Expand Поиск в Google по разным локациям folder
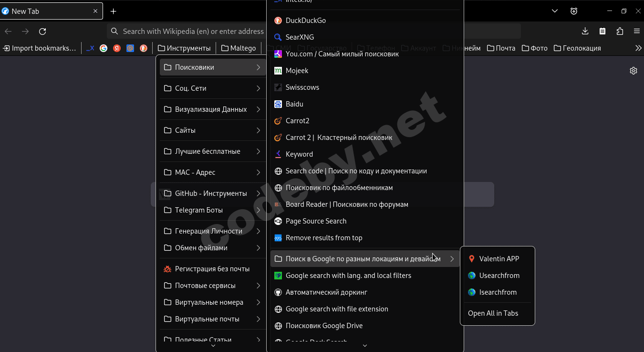The width and height of the screenshot is (644, 352). point(365,259)
